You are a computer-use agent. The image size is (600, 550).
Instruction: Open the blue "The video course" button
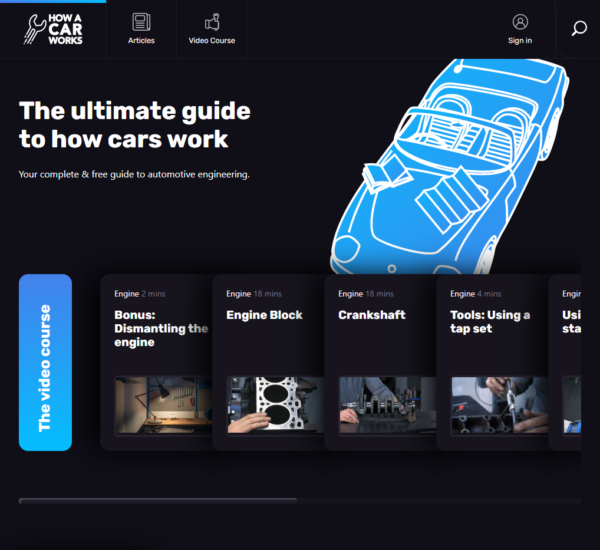tap(45, 362)
